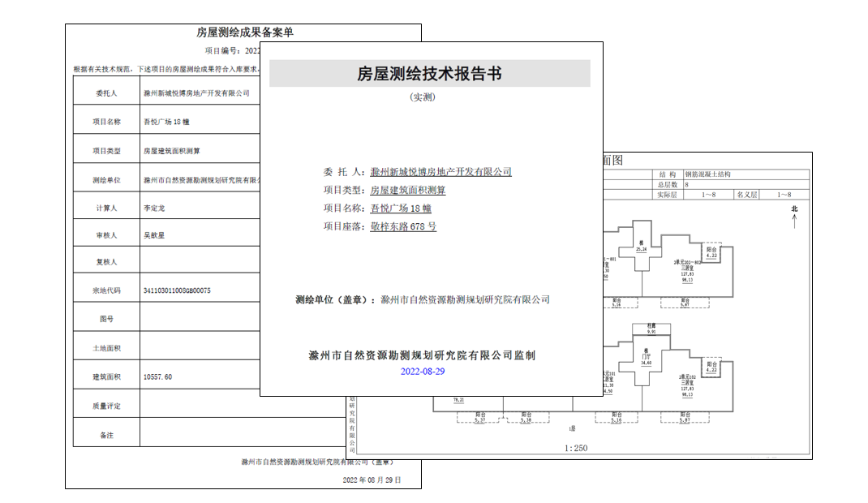Click the 质量评定 row label
The height and width of the screenshot is (503, 868).
106,406
